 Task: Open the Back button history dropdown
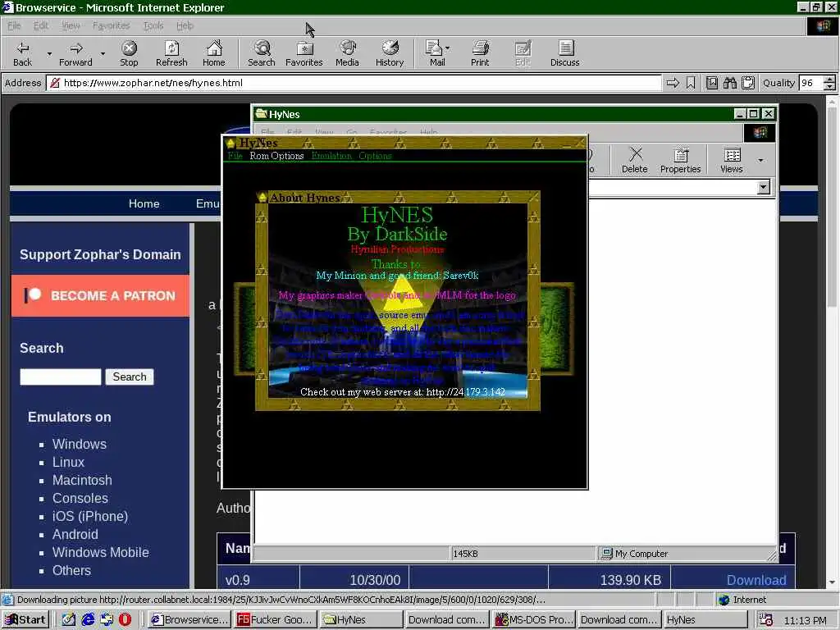49,54
